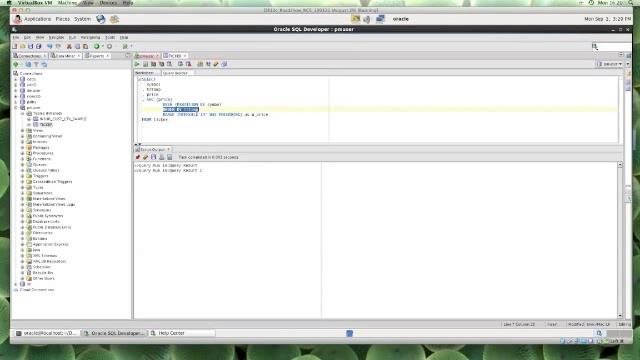Viewport: 640px width, 360px height.
Task: Expand the Recycle Bin tree node
Action: coord(23,273)
